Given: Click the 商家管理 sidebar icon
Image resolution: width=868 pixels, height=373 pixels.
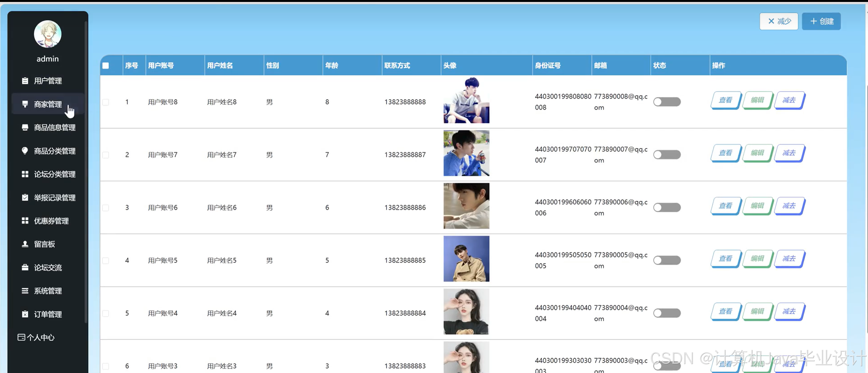Looking at the screenshot, I should [25, 104].
